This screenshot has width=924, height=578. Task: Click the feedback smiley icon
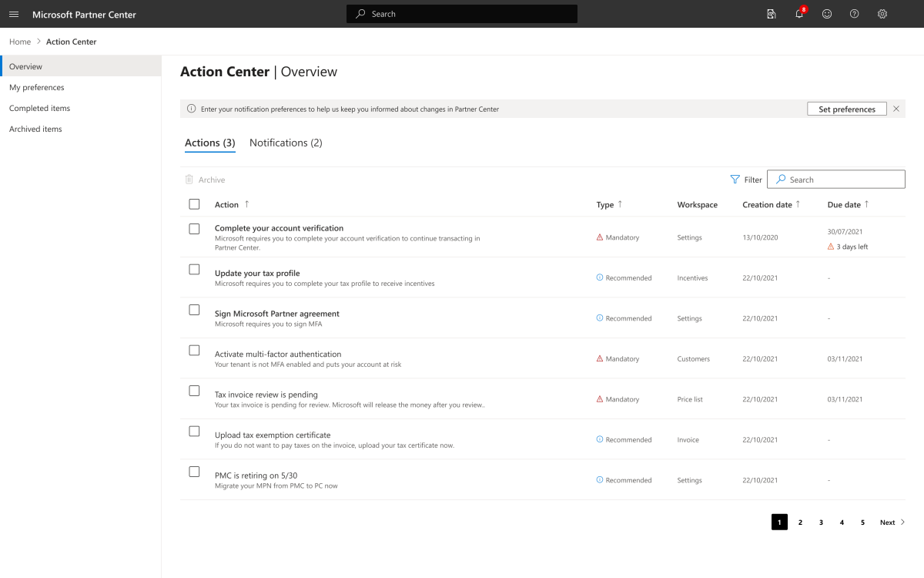pos(827,14)
